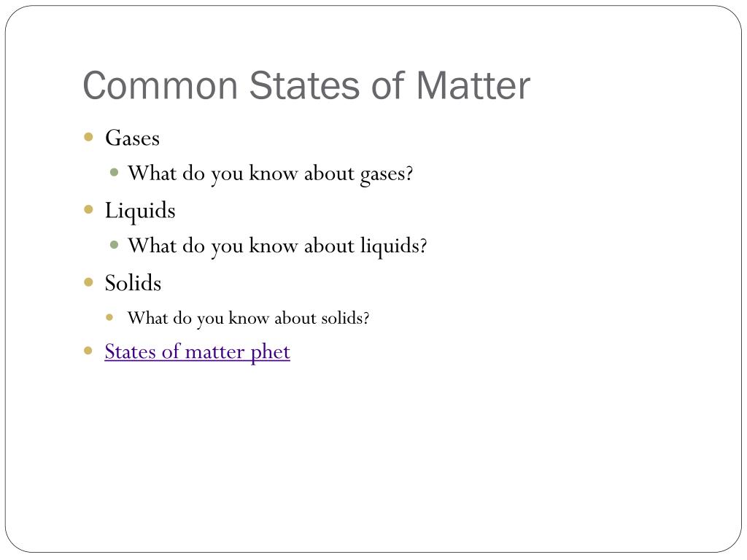Viewport: 747px width, 560px height.
Task: Click the tan bullet beside Gases
Action: (88, 137)
